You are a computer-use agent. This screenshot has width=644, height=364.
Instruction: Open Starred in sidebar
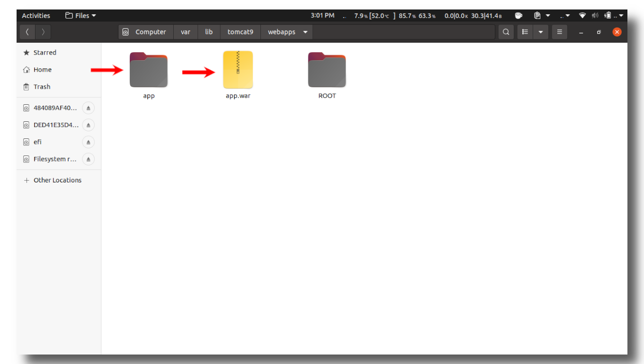click(x=59, y=53)
